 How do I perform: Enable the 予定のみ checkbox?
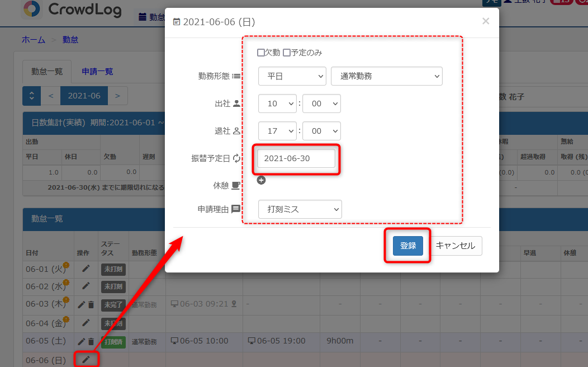click(287, 53)
